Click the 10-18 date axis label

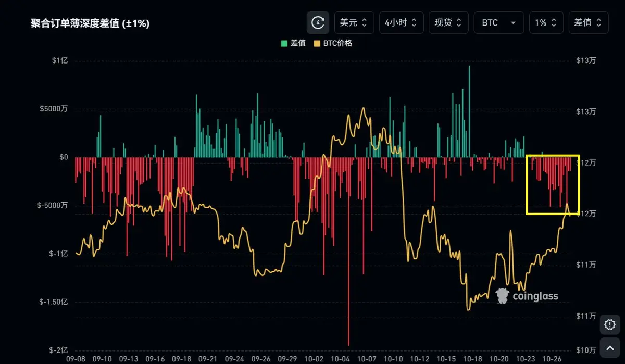473,359
